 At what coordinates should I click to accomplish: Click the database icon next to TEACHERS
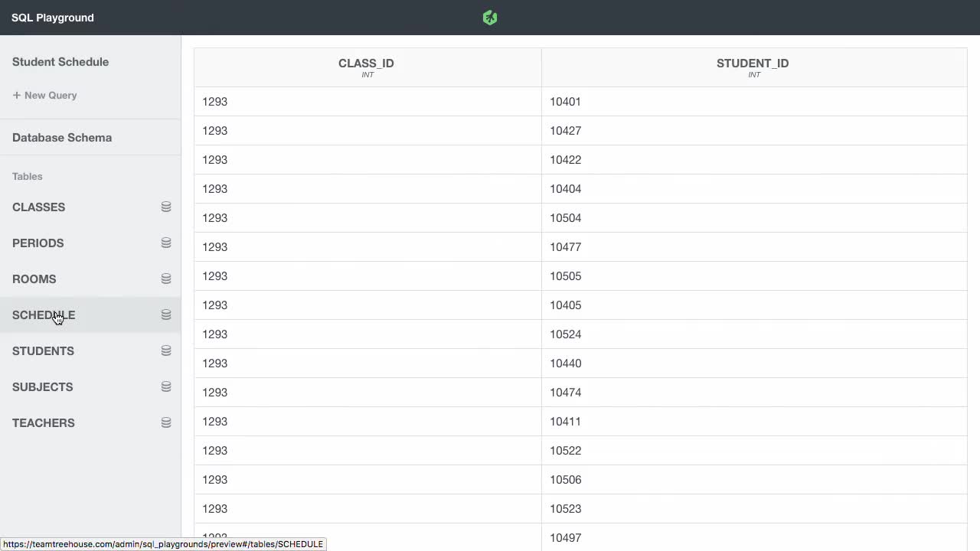pyautogui.click(x=165, y=422)
